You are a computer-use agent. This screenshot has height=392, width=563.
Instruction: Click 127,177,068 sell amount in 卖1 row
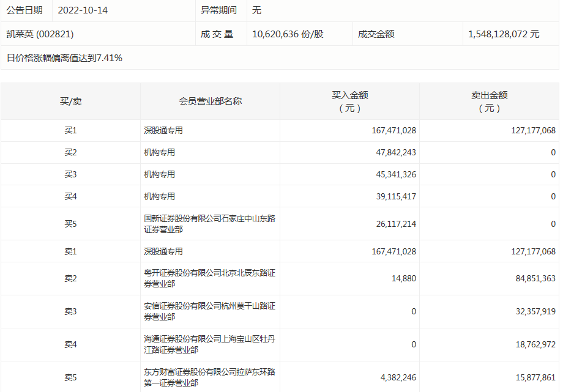pyautogui.click(x=533, y=251)
